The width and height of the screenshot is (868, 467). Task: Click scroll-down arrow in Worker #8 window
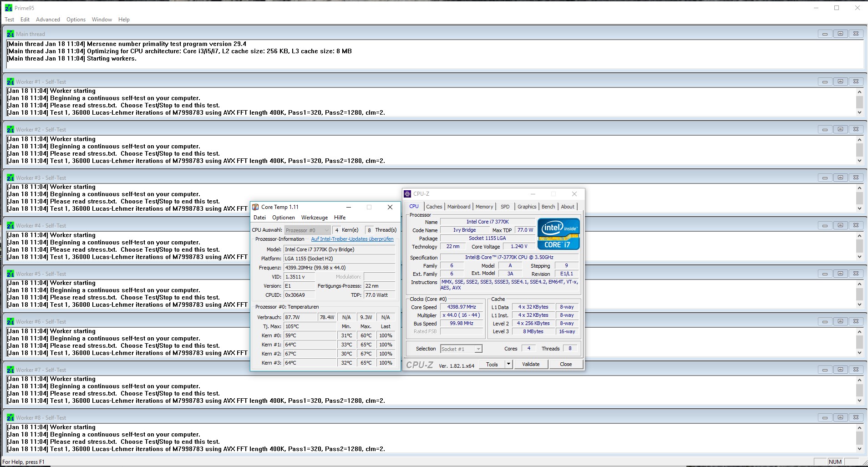click(859, 449)
